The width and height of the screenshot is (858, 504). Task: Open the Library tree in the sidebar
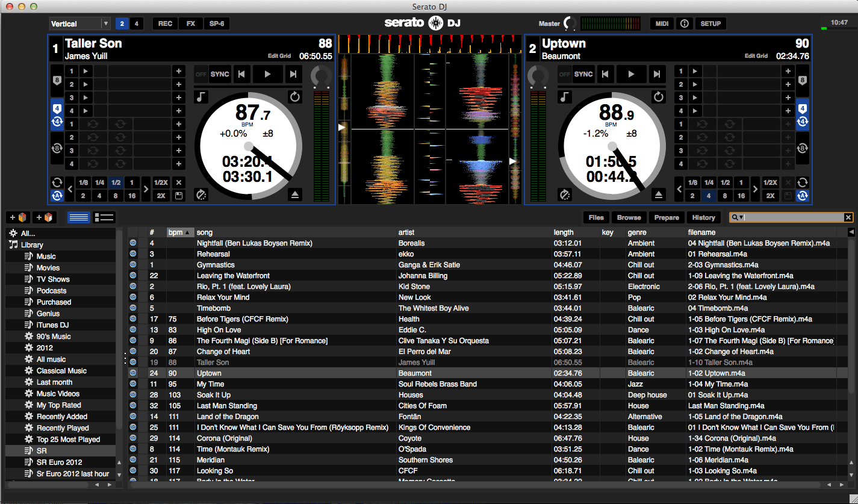(32, 244)
